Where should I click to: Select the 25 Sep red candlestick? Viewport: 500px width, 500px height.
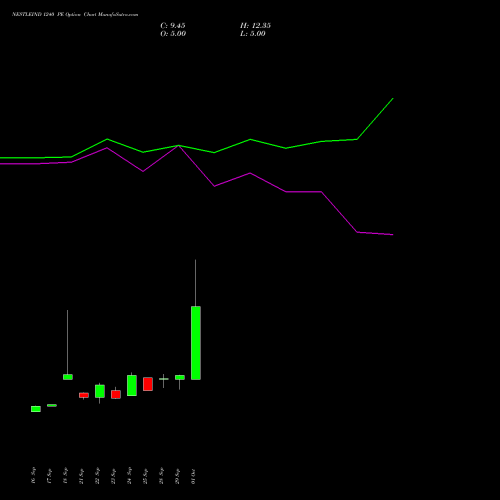148,384
